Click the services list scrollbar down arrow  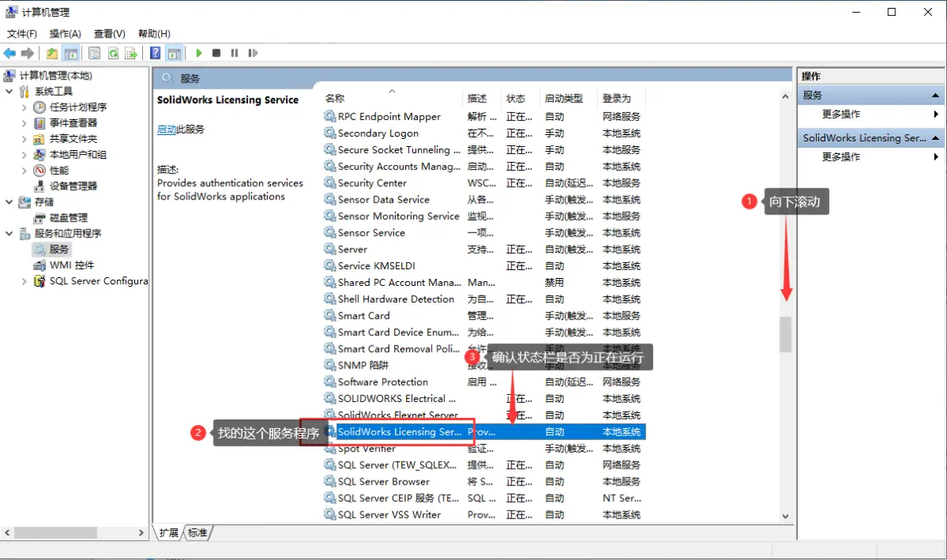click(x=785, y=516)
